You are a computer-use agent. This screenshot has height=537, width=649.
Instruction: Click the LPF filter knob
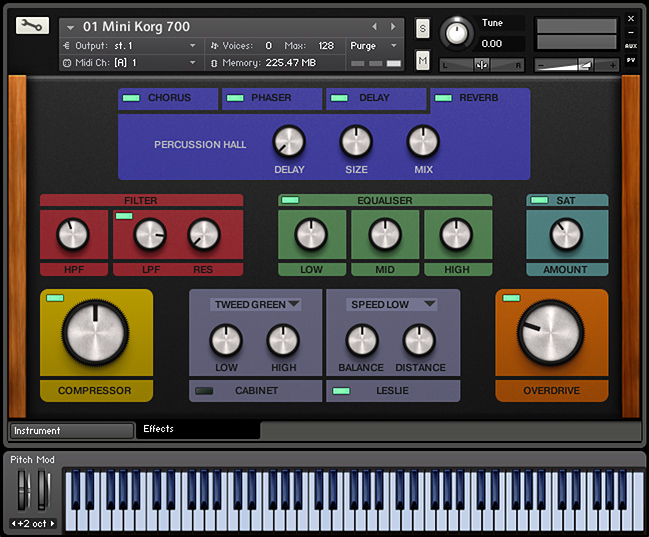[150, 234]
